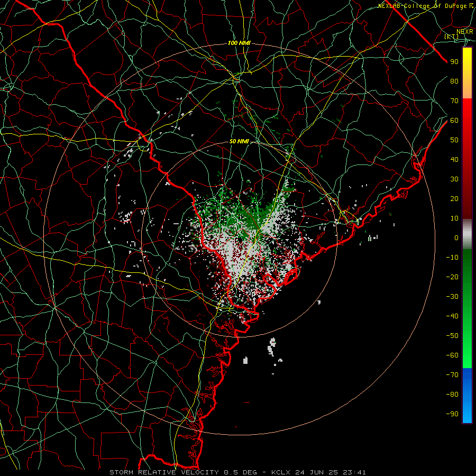The width and height of the screenshot is (476, 476).
Task: Click the 90 value on the velocity scale
Action: point(454,62)
